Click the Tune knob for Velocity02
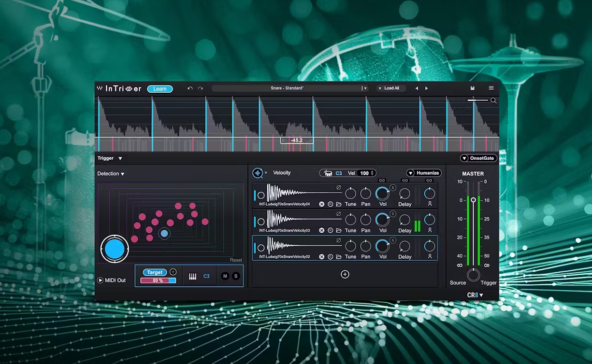 pos(350,247)
